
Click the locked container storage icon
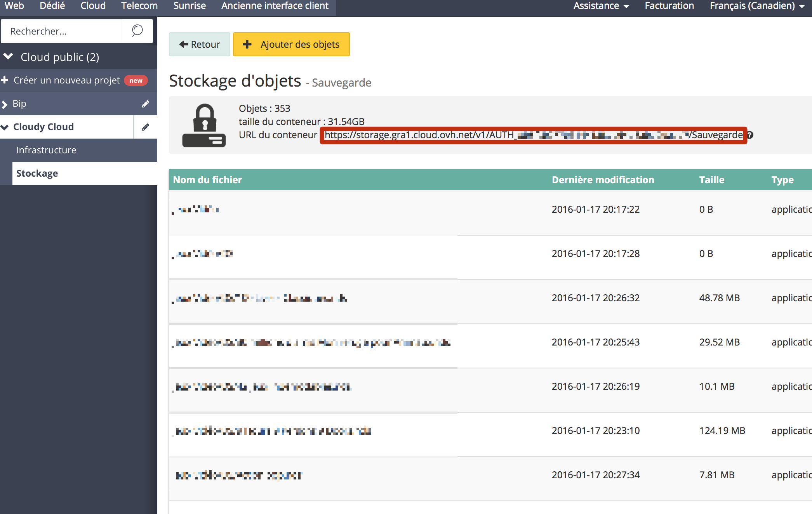[204, 125]
